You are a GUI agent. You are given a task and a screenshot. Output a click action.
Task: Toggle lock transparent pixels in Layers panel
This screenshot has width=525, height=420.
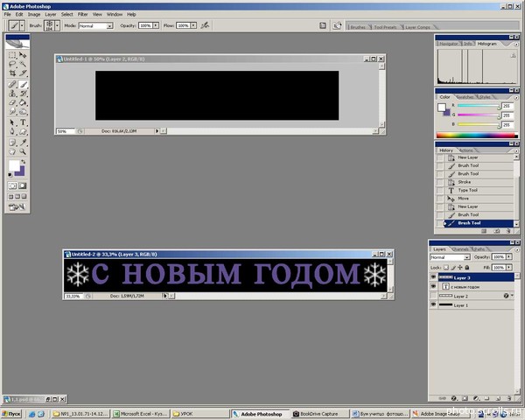point(446,267)
